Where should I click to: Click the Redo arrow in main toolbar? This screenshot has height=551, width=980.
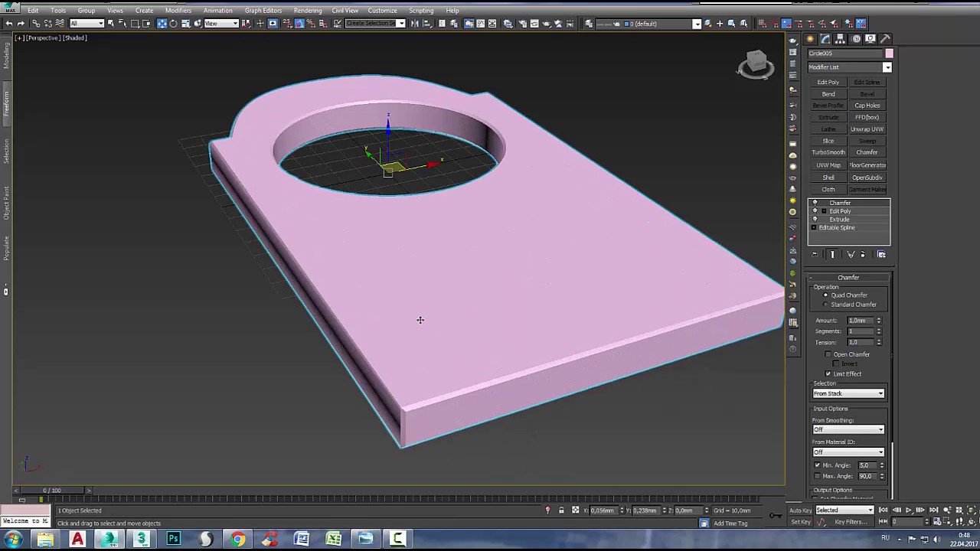click(x=21, y=24)
